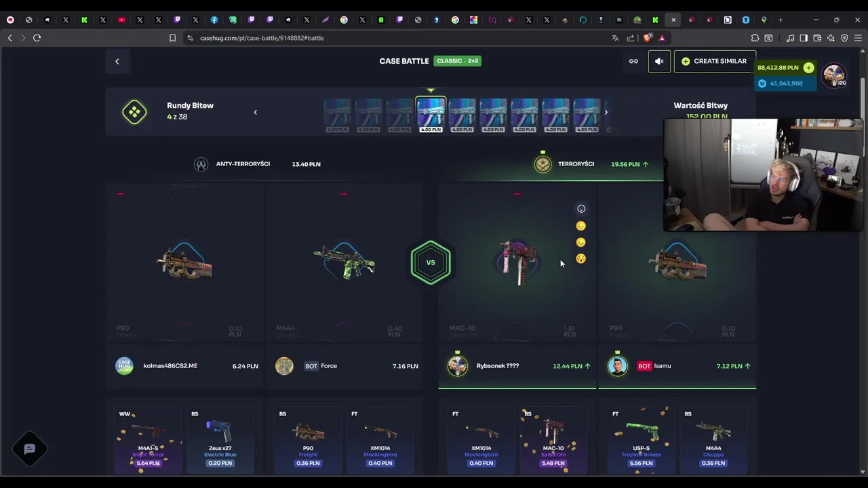Close the active casehug browser tab

(673, 20)
